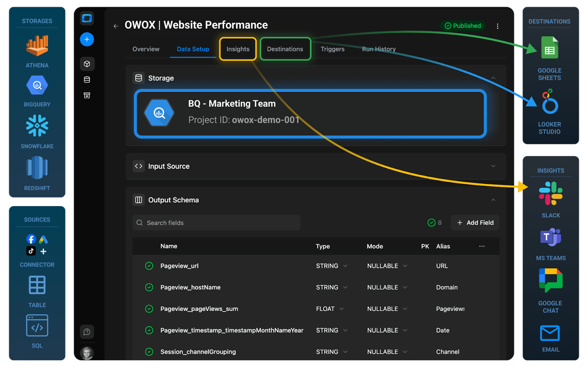
Task: Open Mode dropdown for Pageview_timestamp_timestampMonthNameYear
Action: [x=387, y=330]
